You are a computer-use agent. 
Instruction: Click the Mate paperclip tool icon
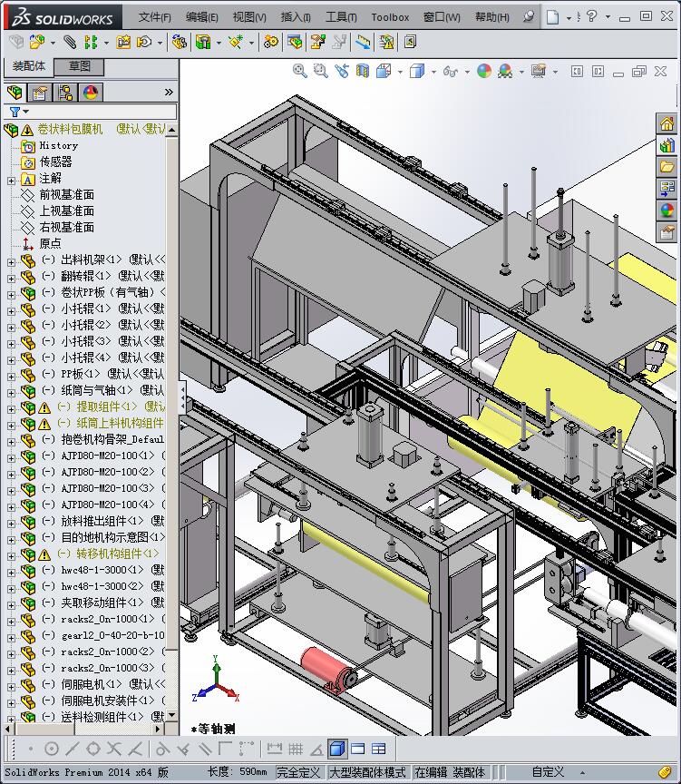click(70, 42)
